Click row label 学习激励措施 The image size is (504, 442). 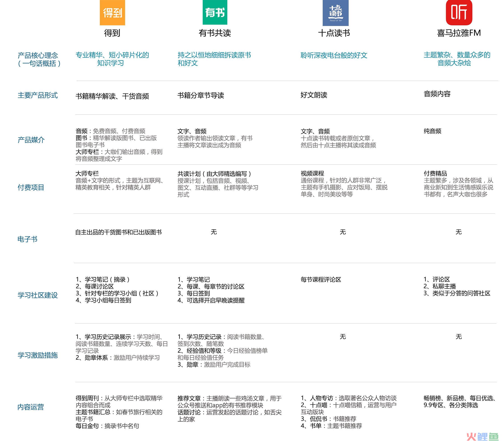click(x=38, y=355)
